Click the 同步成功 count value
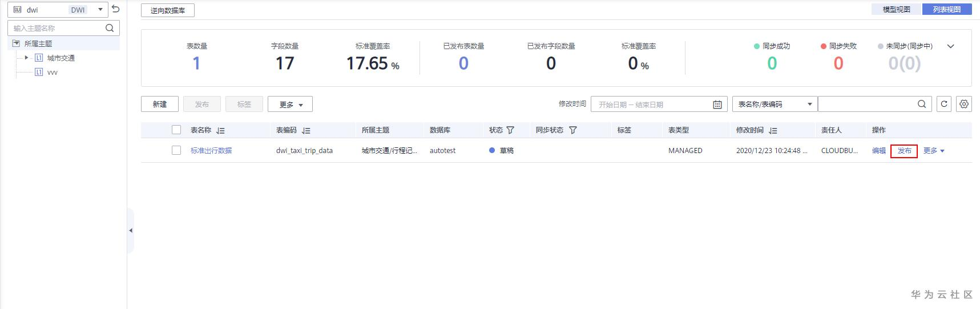980x309 pixels. tap(772, 63)
